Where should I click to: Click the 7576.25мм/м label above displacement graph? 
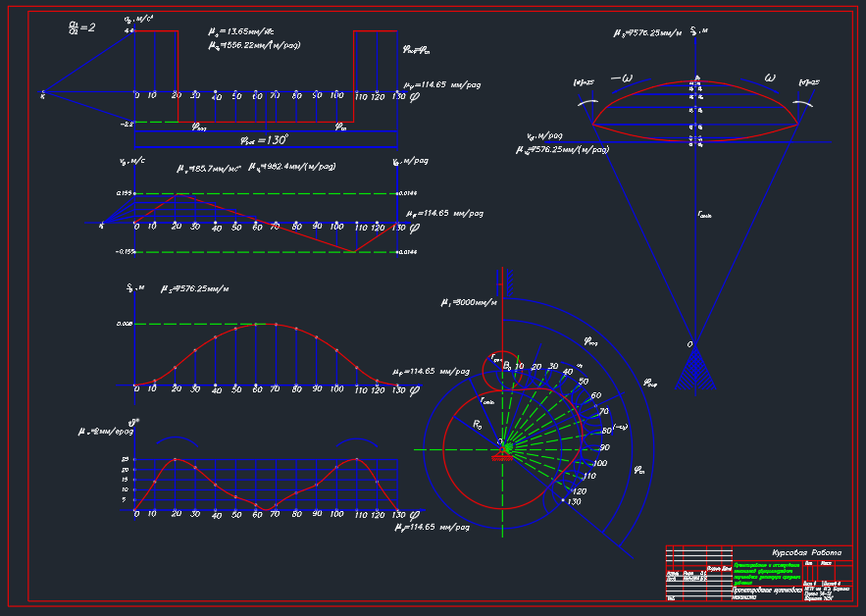[194, 288]
